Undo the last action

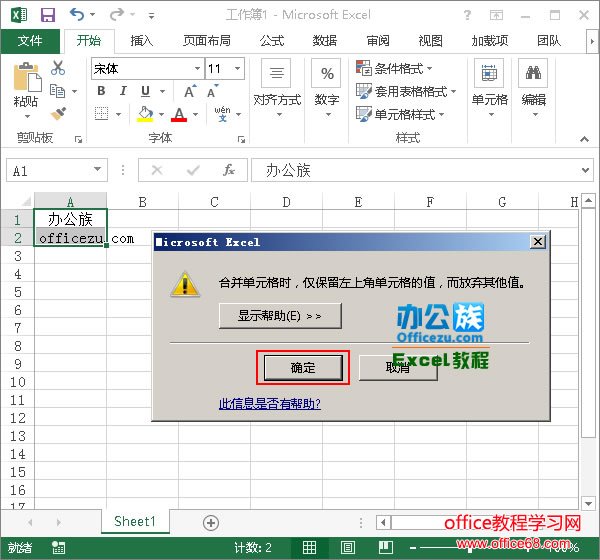[77, 15]
